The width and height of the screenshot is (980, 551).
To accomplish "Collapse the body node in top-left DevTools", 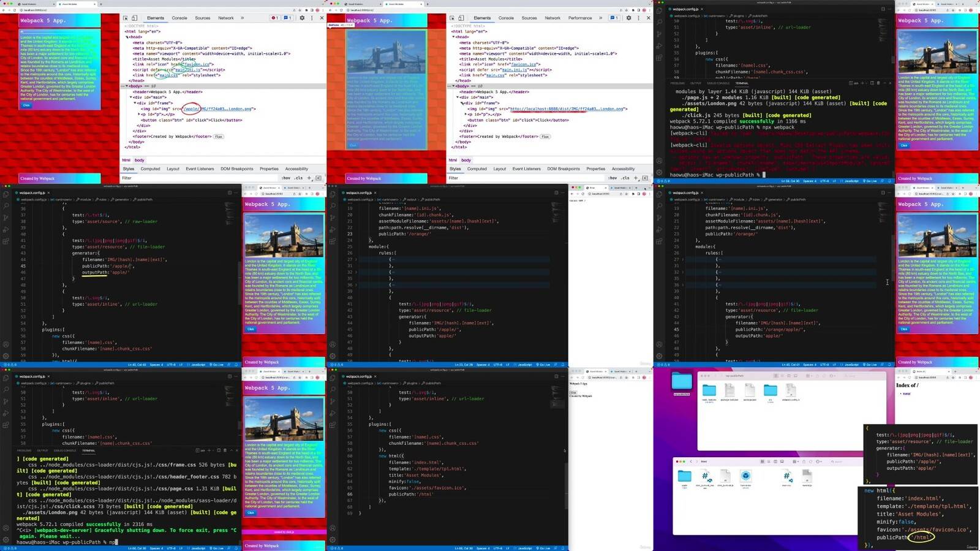I will click(x=127, y=86).
